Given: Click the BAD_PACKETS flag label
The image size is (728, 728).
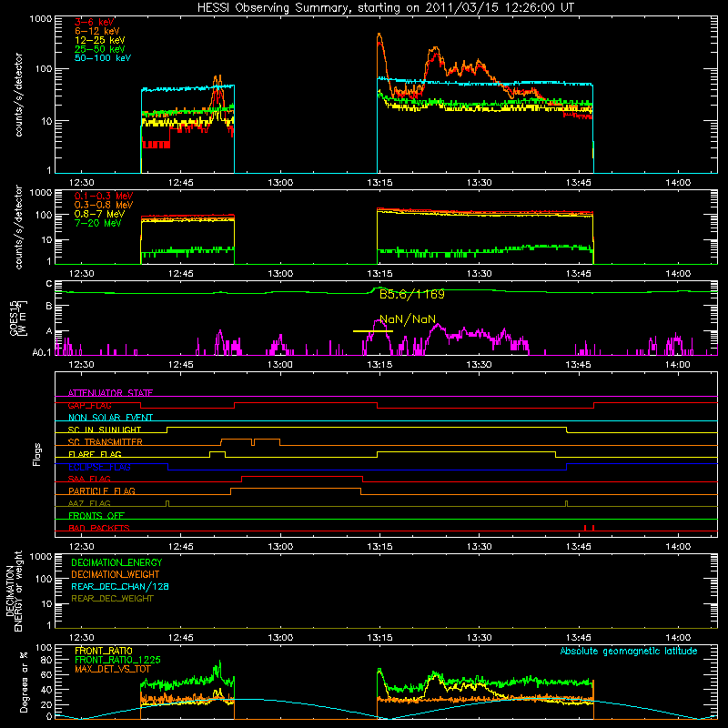Looking at the screenshot, I should pyautogui.click(x=99, y=528).
